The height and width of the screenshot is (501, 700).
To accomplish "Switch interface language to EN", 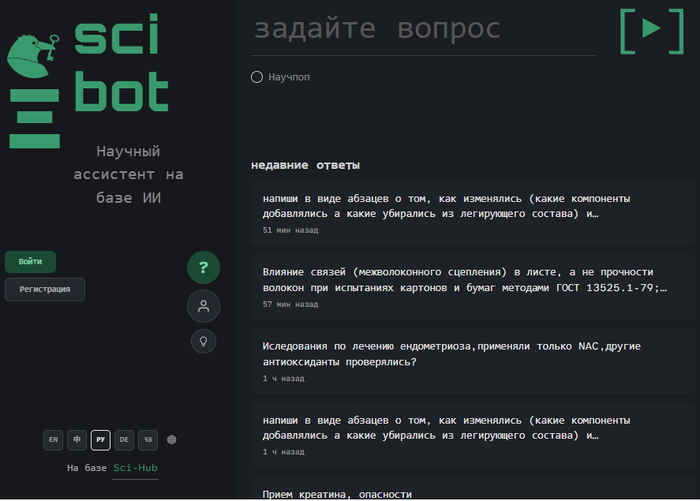I will point(53,440).
